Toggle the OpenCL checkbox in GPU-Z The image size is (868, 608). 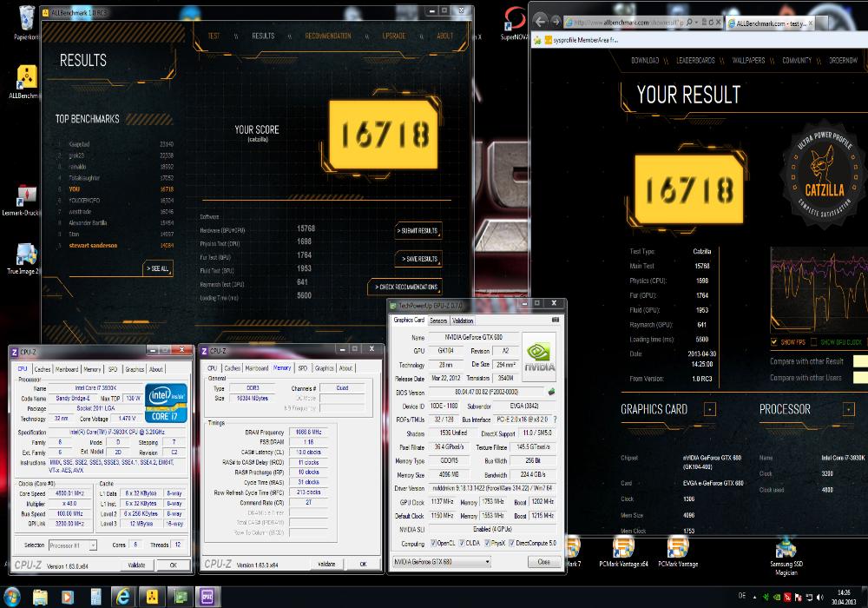[x=433, y=543]
